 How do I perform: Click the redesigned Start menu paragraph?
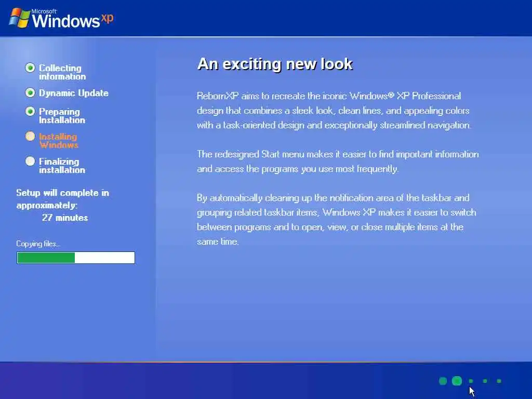coord(338,162)
